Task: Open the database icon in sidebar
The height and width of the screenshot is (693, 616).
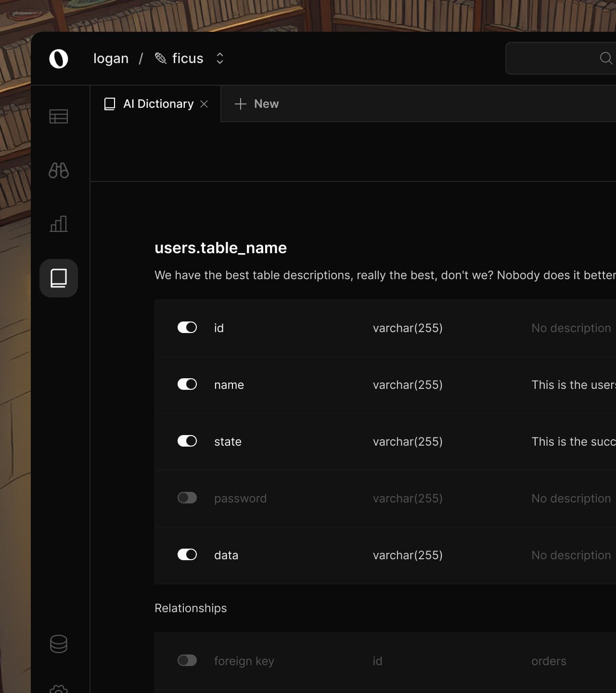Action: [x=59, y=644]
